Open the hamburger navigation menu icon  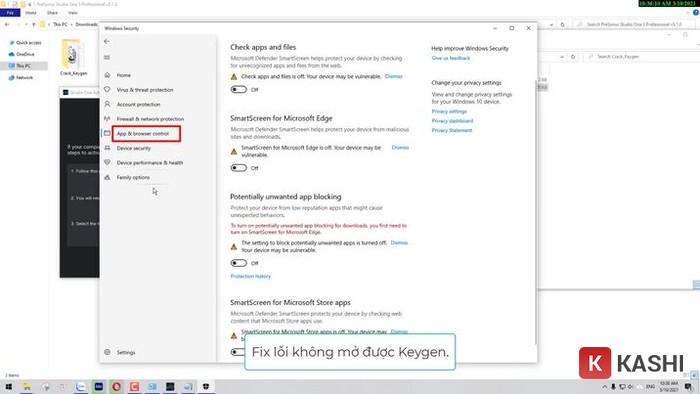click(x=107, y=57)
